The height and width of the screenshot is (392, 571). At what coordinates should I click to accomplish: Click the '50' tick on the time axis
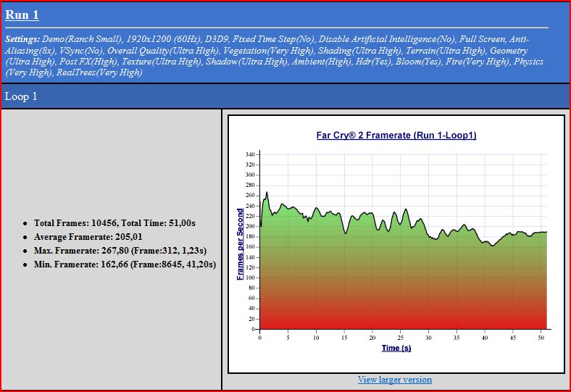tap(541, 338)
